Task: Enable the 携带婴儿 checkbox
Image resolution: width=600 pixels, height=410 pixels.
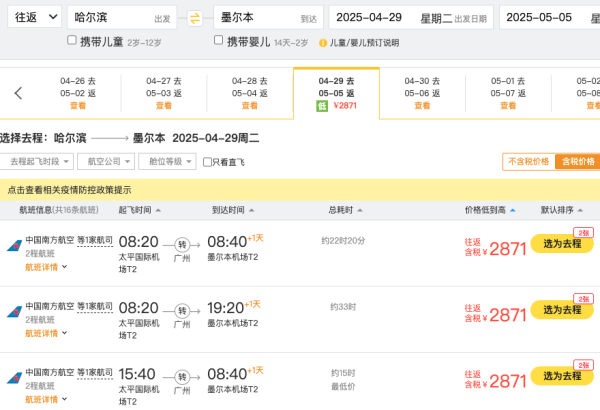Action: [218, 40]
